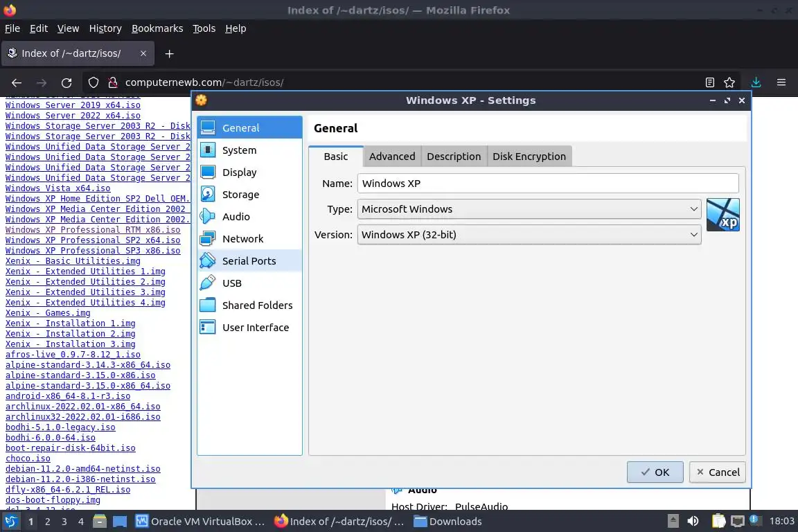Open debian-11.2.0-amd64-netinst.iso link
This screenshot has width=798, height=532.
83,469
